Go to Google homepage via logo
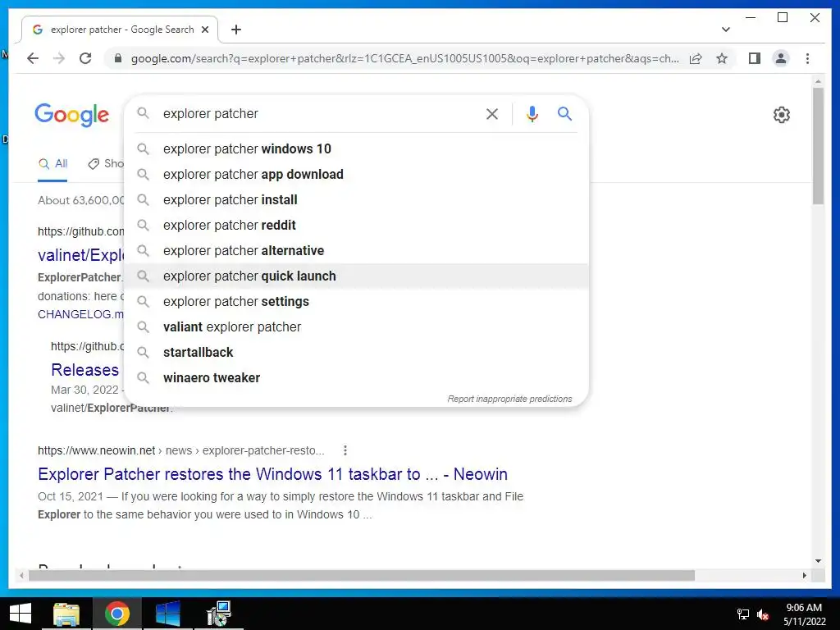The width and height of the screenshot is (840, 630). 72,115
